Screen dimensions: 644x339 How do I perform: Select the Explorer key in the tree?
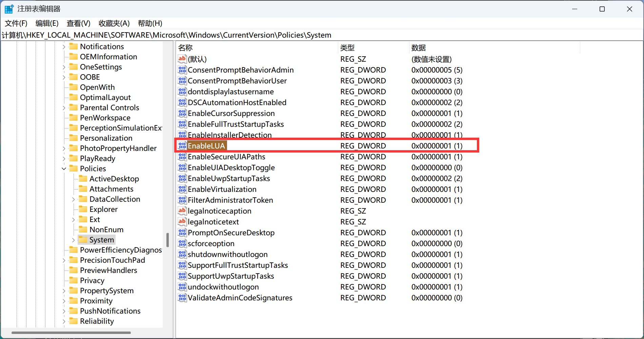(x=103, y=210)
